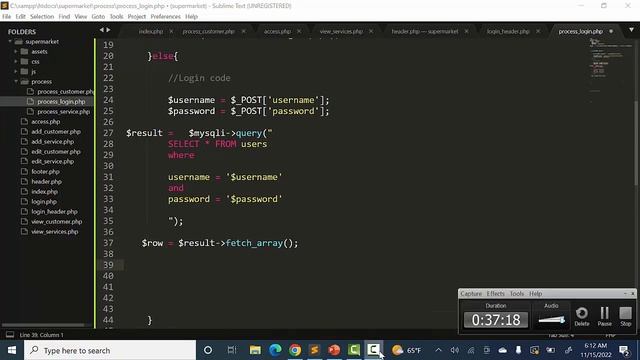Viewport: 640px width, 360px height.
Task: Open edit_service.php from the folder tree
Action: pyautogui.click(x=53, y=162)
